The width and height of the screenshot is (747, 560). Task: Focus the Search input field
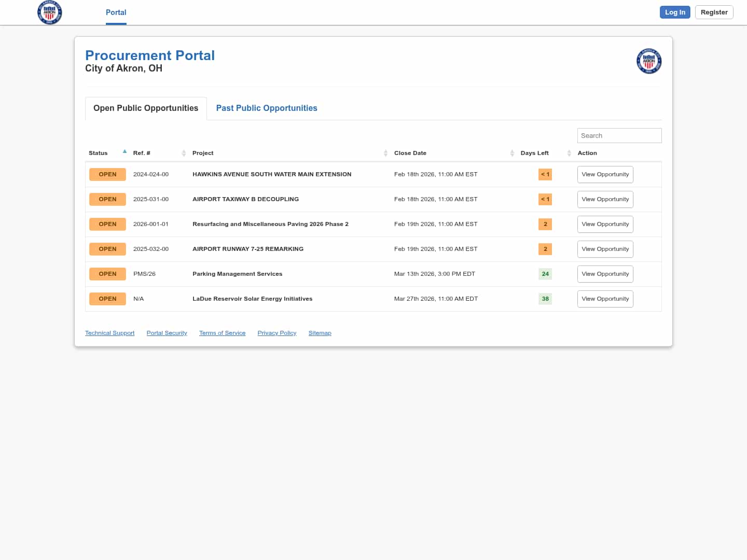(619, 136)
